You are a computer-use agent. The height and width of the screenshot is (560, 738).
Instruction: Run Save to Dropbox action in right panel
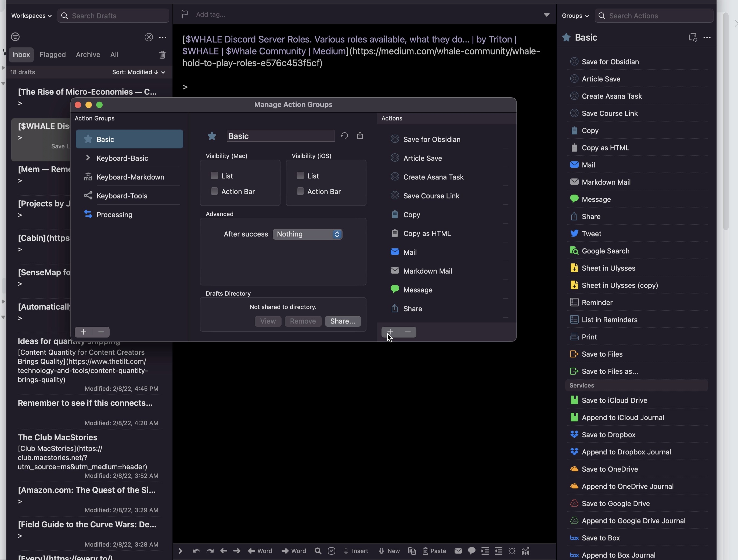(x=637, y=435)
